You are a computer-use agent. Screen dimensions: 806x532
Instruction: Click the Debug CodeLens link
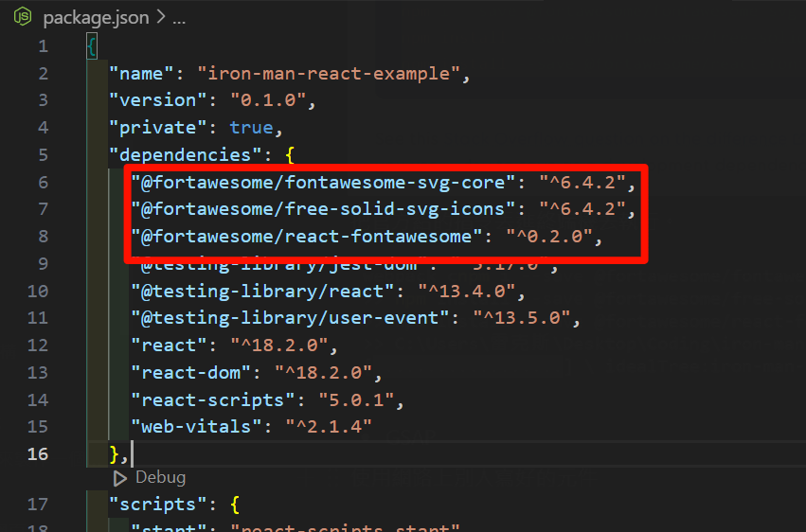(x=160, y=477)
